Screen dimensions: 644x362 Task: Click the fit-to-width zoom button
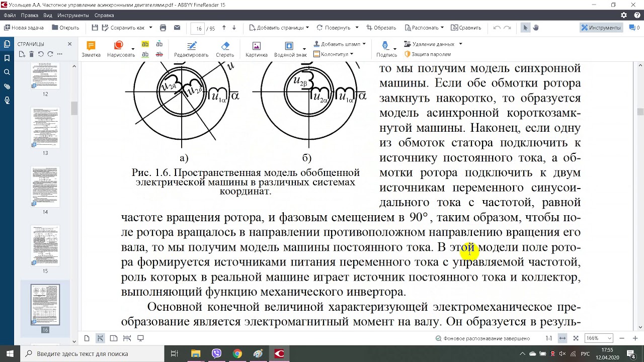click(x=562, y=338)
